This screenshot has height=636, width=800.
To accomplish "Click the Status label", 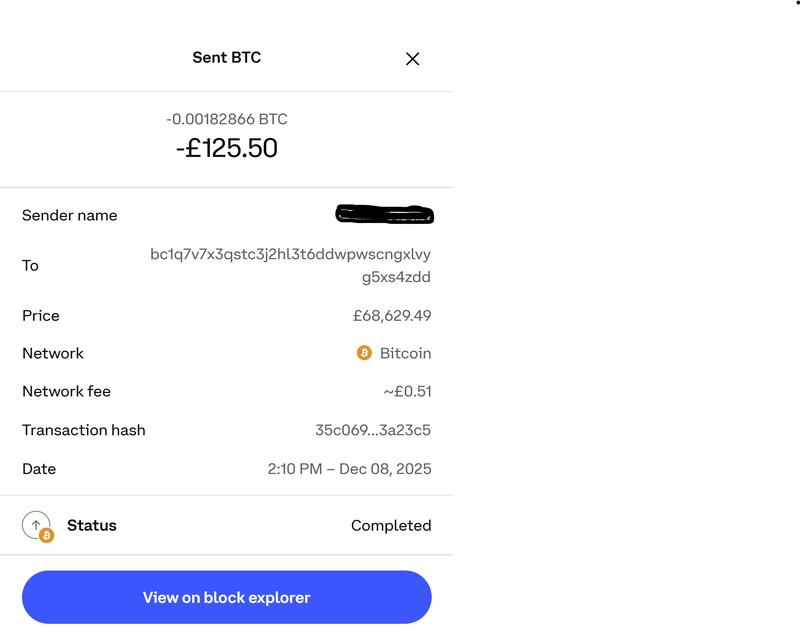I will (x=92, y=525).
